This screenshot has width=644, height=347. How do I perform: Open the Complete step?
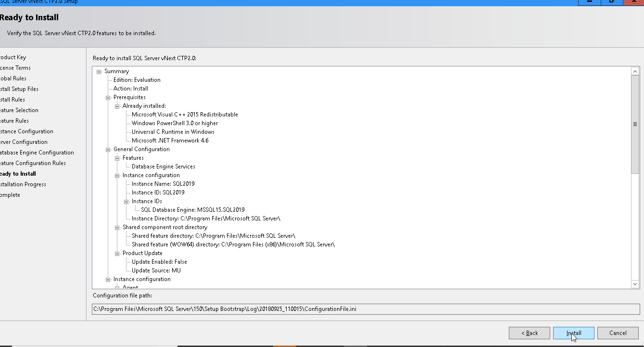coord(10,195)
